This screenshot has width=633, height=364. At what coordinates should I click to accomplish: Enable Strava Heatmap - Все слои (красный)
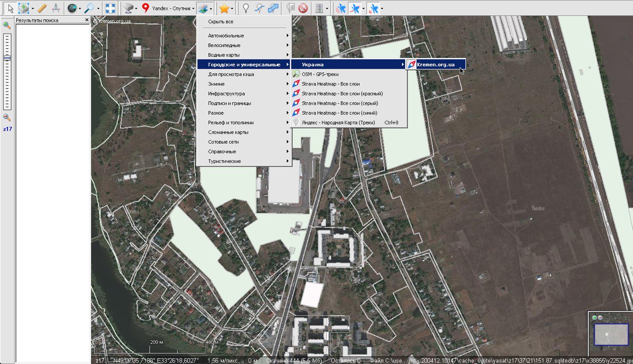click(349, 93)
